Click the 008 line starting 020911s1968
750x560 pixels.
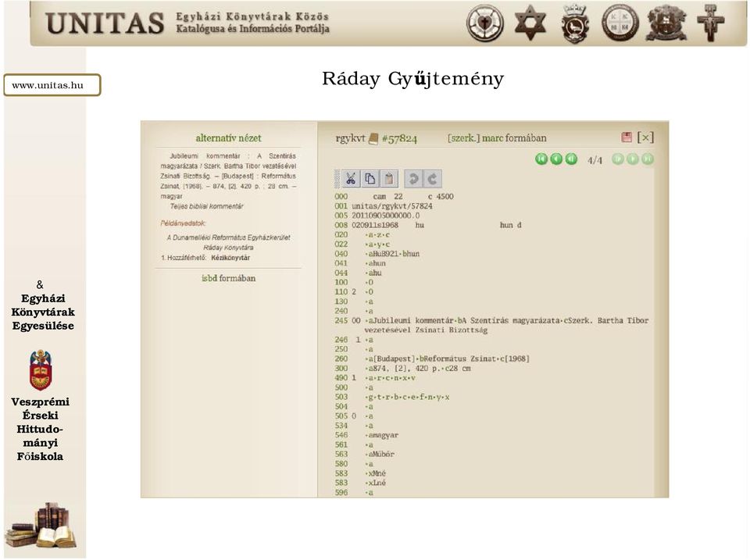click(428, 225)
